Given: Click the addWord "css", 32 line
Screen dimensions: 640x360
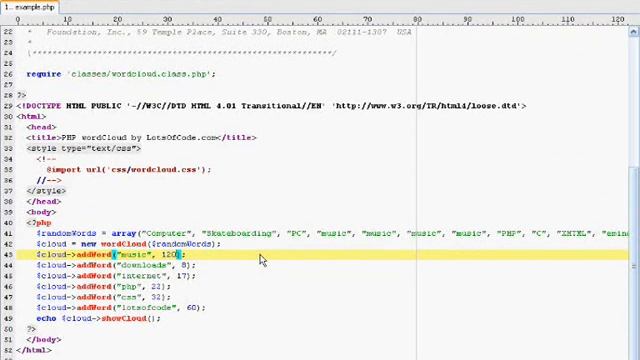Looking at the screenshot, I should point(103,297).
